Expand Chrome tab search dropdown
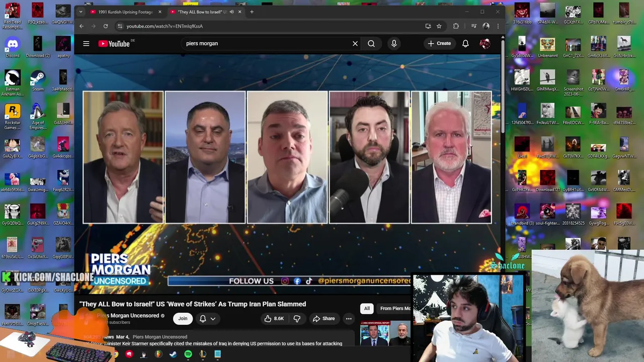The height and width of the screenshot is (362, 644). [81, 12]
